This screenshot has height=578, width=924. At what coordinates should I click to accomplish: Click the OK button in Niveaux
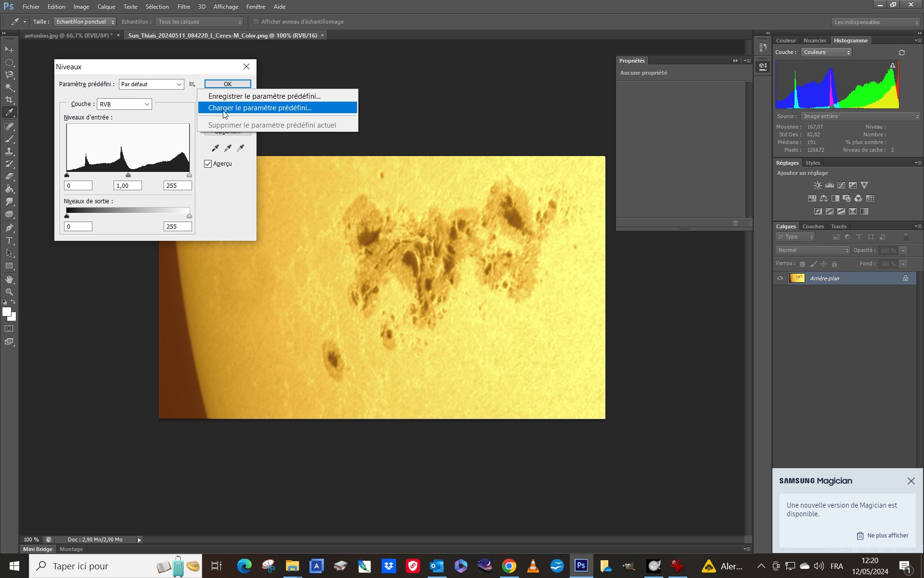(x=228, y=84)
